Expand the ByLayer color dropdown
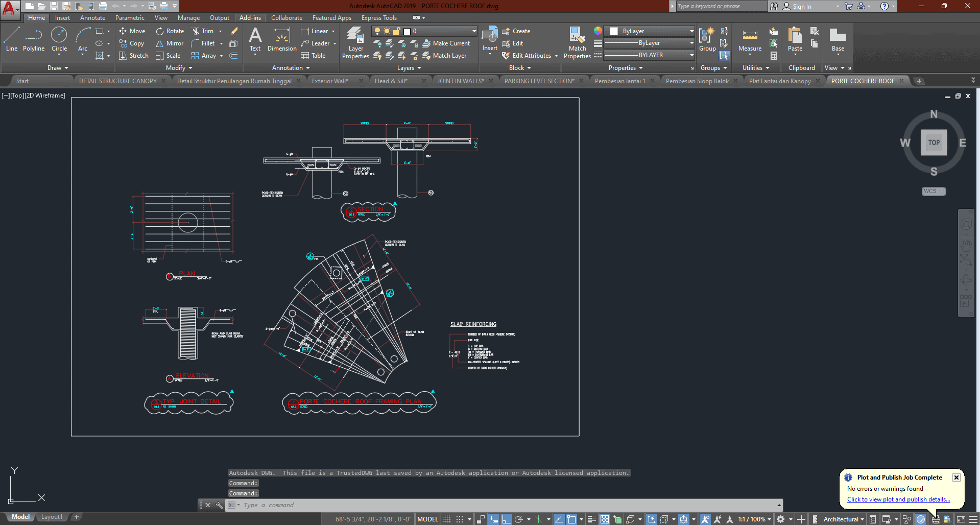 tap(691, 31)
